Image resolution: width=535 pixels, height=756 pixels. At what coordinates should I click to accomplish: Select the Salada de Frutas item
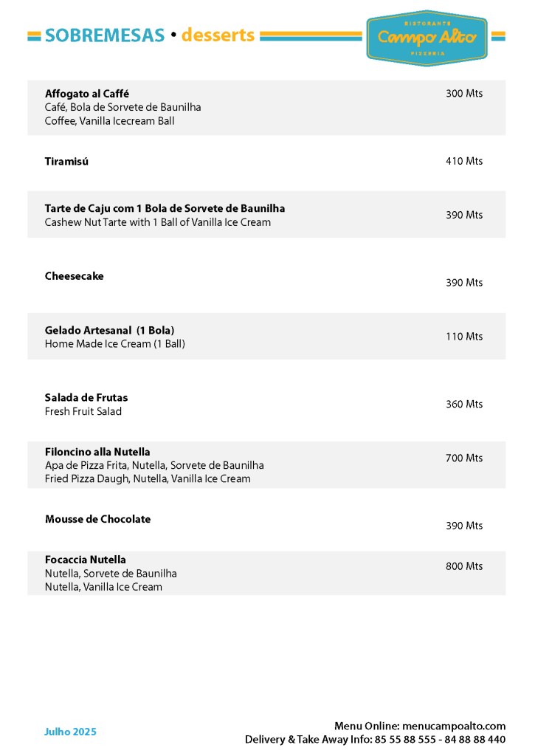point(86,398)
